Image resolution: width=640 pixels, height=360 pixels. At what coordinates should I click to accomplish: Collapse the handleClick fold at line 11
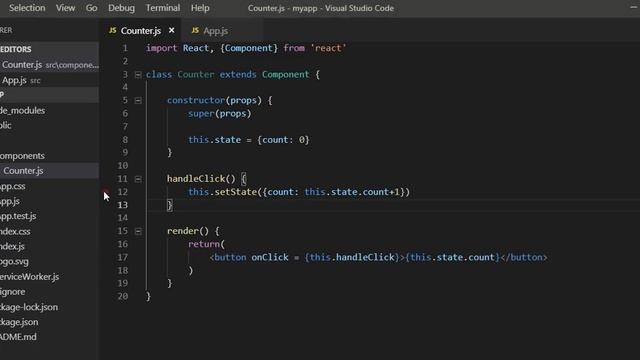click(138, 179)
